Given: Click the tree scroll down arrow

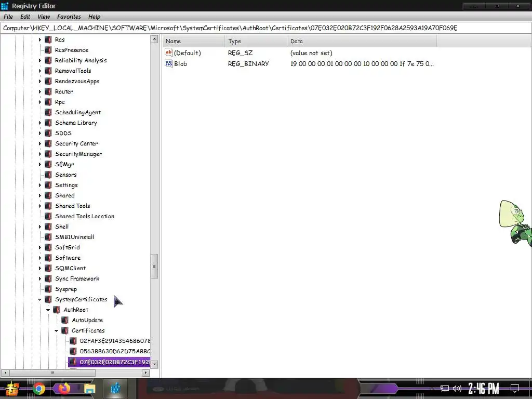Looking at the screenshot, I should click(154, 364).
